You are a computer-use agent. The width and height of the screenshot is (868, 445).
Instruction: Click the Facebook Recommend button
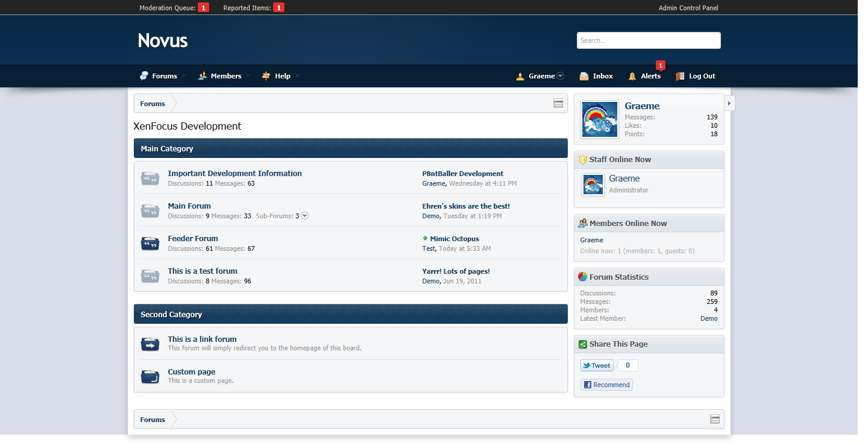click(607, 385)
